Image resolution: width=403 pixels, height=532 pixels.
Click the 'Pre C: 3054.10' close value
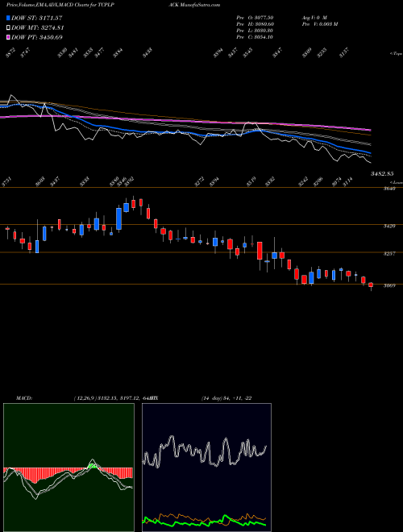pyautogui.click(x=255, y=37)
